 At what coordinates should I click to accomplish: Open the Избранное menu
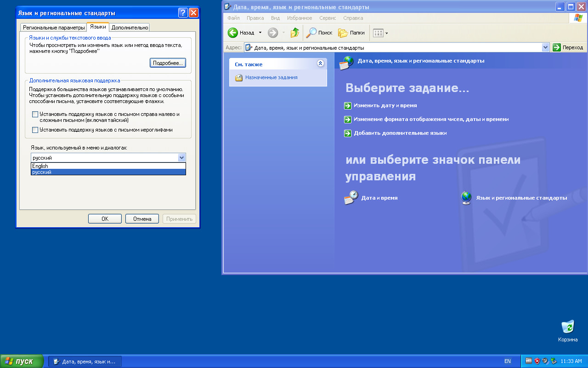(x=300, y=18)
